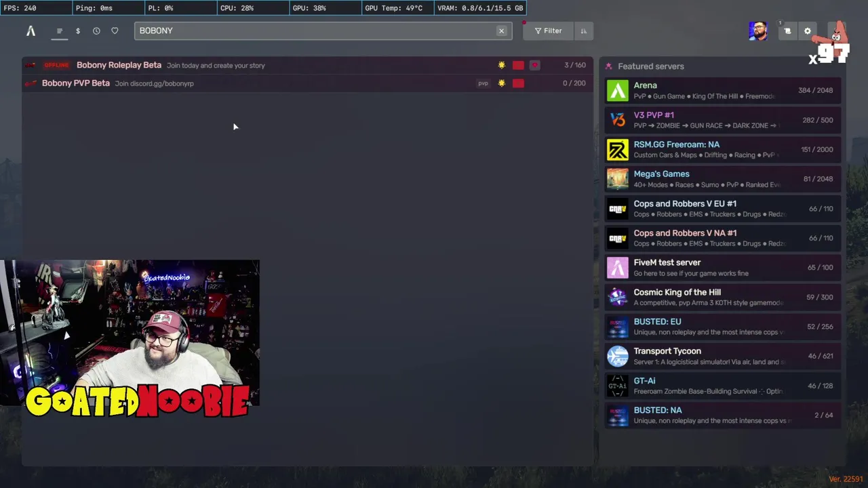Click the Bobony Roleplay Beta server icon
Screen dimensions: 868x488
(31, 65)
